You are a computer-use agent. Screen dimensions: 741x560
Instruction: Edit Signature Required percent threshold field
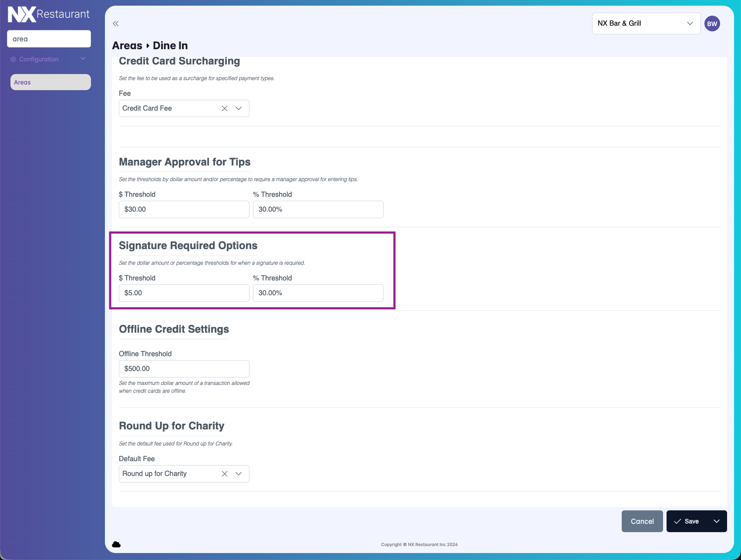pos(318,293)
